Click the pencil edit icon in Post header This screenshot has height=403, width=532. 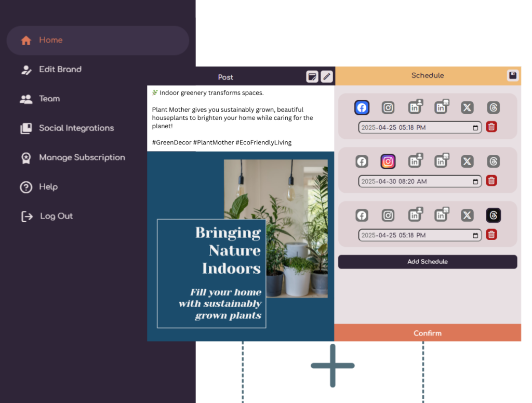click(327, 77)
